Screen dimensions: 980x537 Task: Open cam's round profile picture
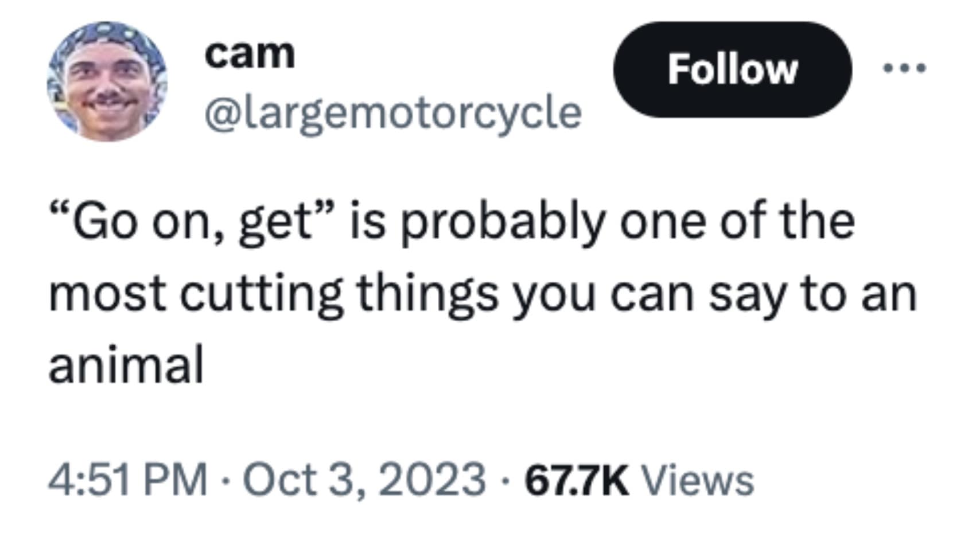[107, 82]
